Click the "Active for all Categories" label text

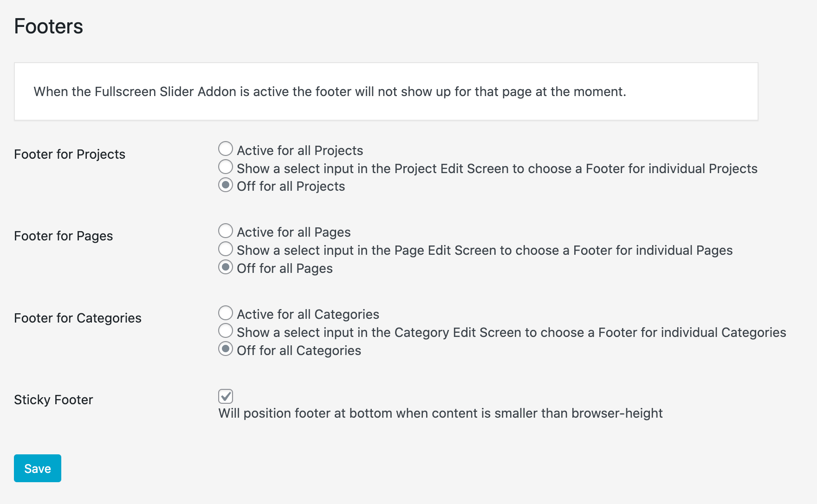308,315
